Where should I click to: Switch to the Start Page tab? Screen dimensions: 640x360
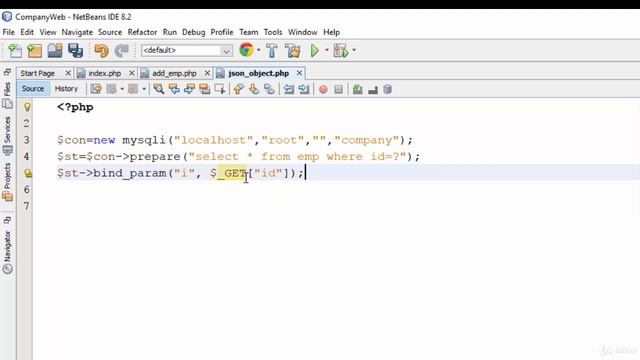coord(38,73)
